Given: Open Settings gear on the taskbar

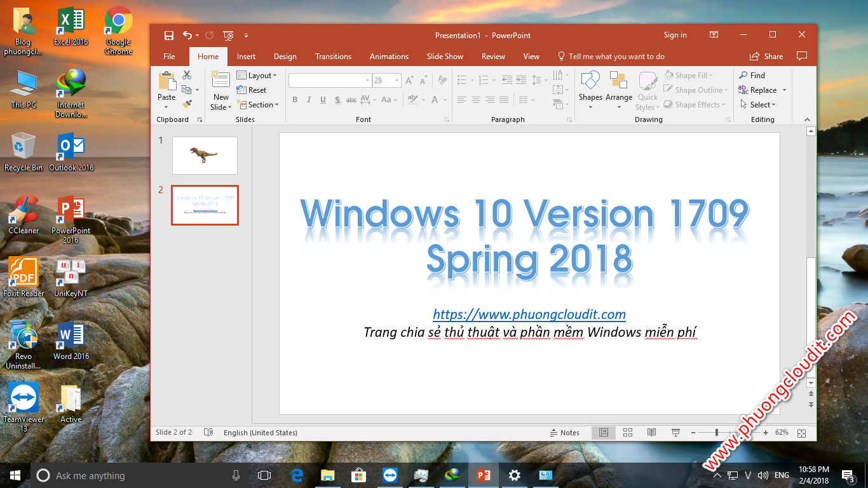Looking at the screenshot, I should point(515,475).
